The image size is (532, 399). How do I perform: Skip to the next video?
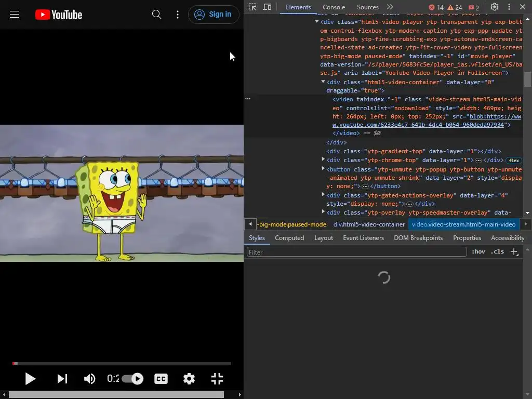click(x=62, y=379)
